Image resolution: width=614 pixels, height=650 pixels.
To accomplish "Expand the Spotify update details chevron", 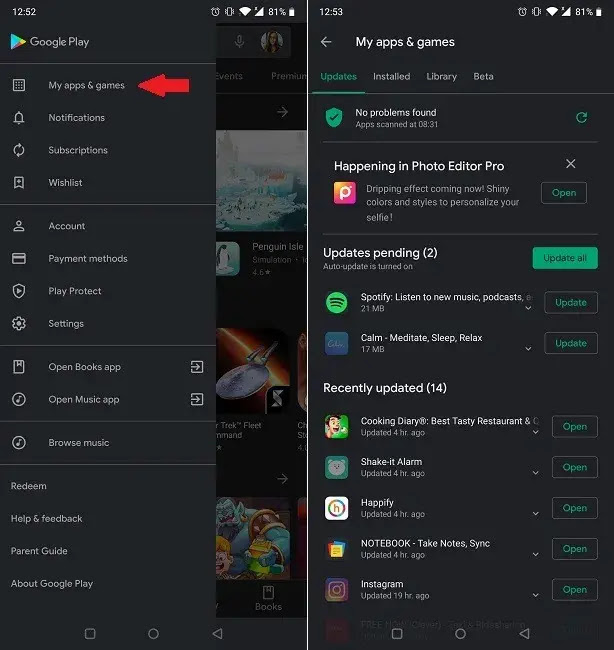I will pyautogui.click(x=529, y=309).
